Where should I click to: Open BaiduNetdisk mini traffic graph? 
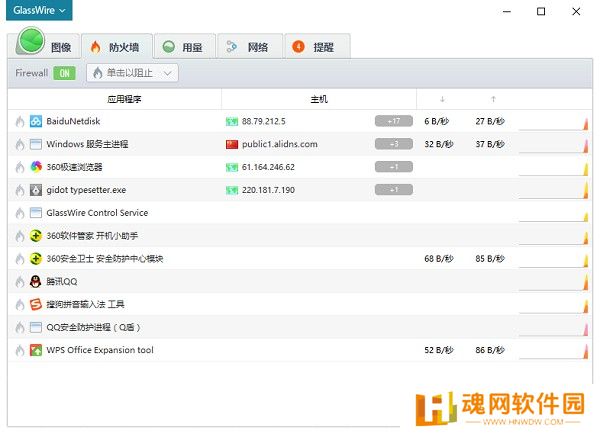(x=553, y=123)
